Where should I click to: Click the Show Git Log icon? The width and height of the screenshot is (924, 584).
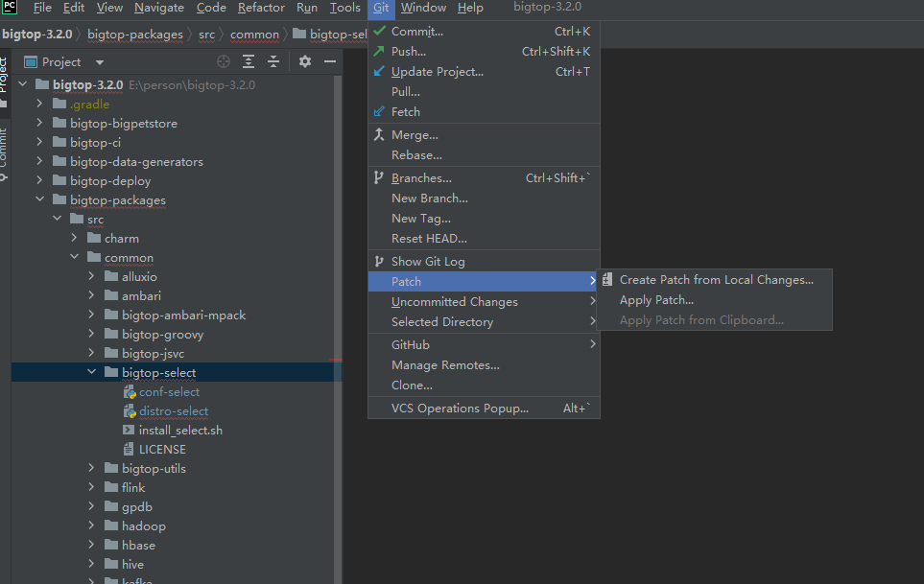379,261
